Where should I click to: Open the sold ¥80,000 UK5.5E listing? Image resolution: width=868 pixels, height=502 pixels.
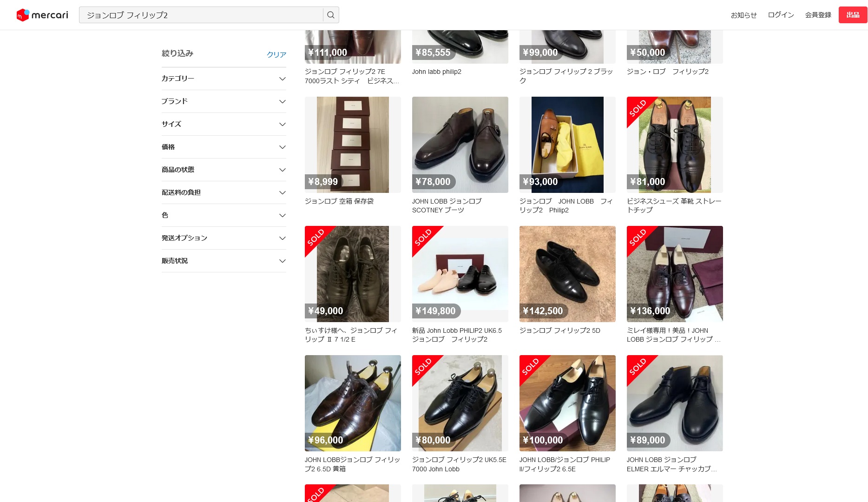click(460, 403)
